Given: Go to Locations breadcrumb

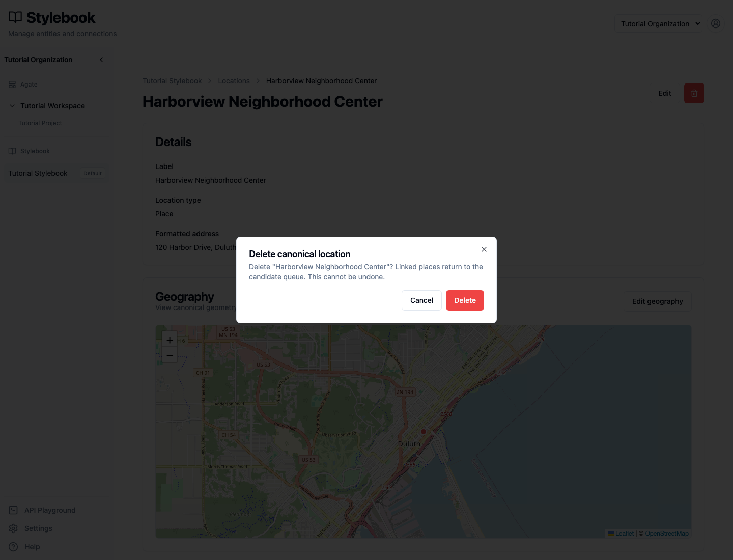Looking at the screenshot, I should tap(234, 81).
